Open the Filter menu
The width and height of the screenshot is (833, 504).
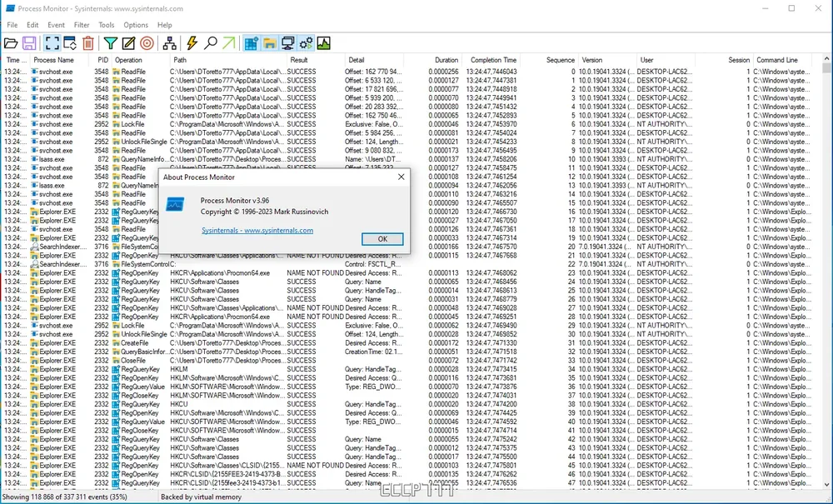pyautogui.click(x=82, y=25)
